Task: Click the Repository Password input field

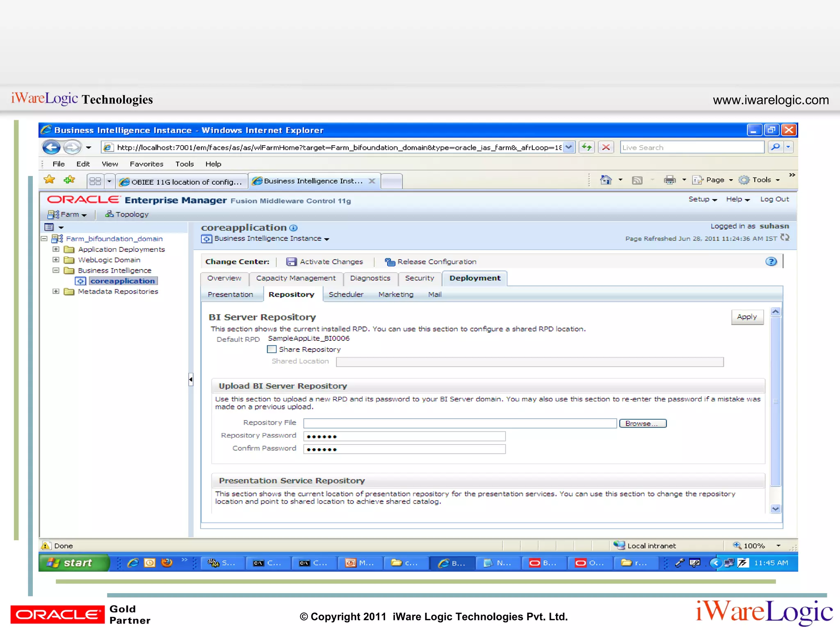Action: click(x=404, y=436)
